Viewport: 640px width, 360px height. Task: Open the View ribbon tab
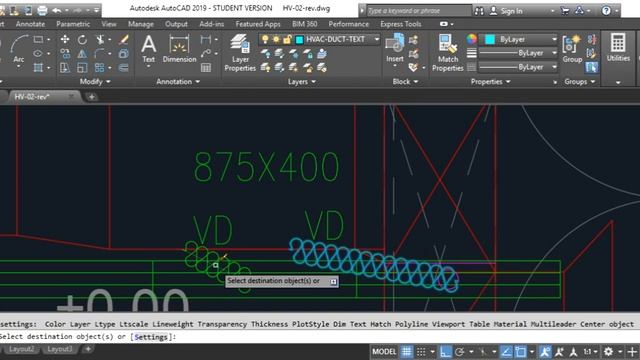[x=109, y=24]
